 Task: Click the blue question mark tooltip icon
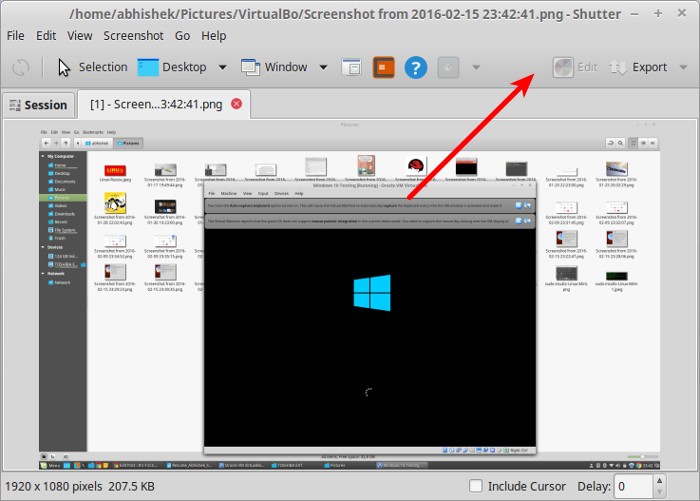[x=416, y=67]
